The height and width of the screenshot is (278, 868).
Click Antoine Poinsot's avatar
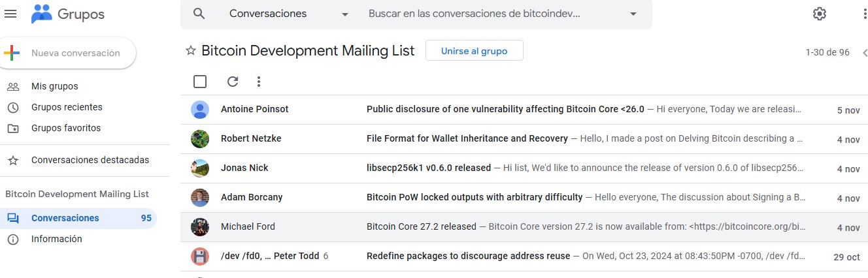(200, 110)
